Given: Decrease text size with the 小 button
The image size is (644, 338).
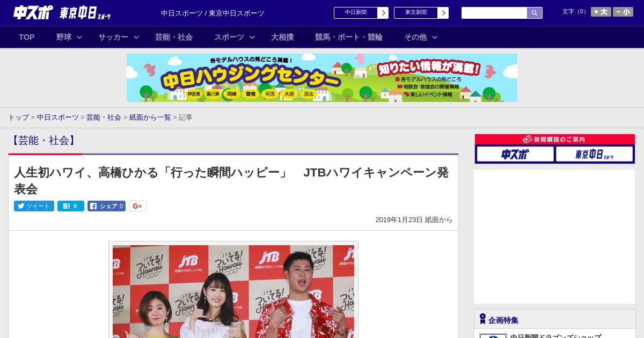Looking at the screenshot, I should coord(623,12).
